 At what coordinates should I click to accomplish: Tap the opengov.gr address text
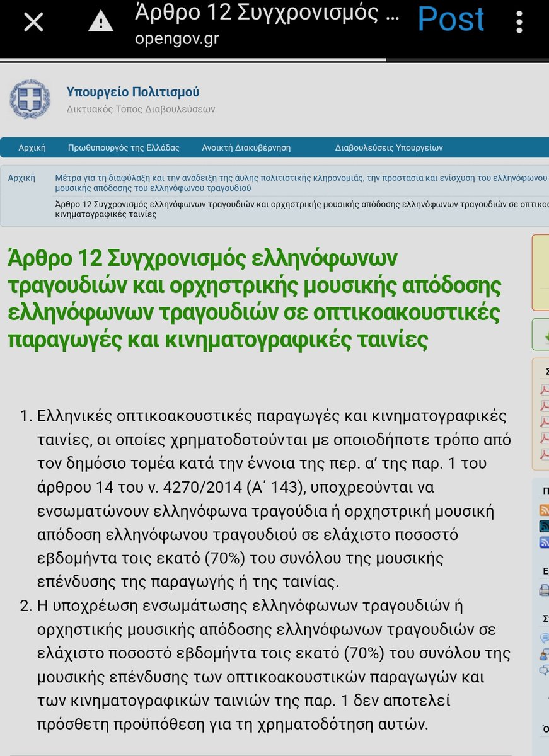click(176, 38)
